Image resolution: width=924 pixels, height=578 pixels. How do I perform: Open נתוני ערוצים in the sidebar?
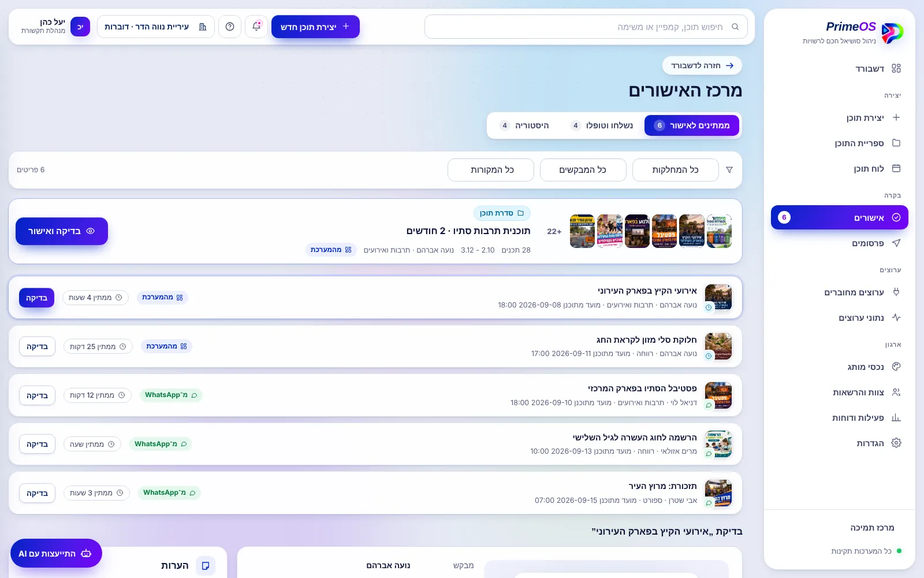tap(840, 318)
